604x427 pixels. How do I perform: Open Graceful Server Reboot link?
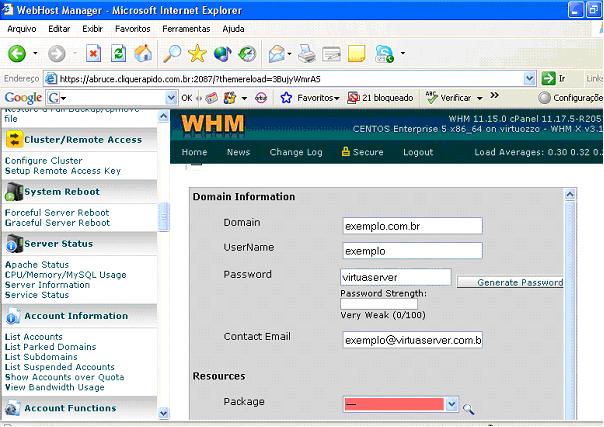click(57, 223)
